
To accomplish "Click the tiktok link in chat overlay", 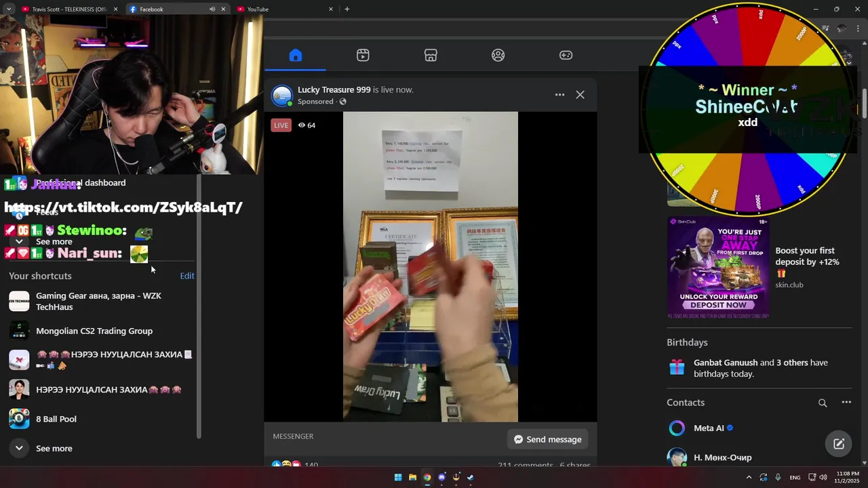I will pos(123,207).
